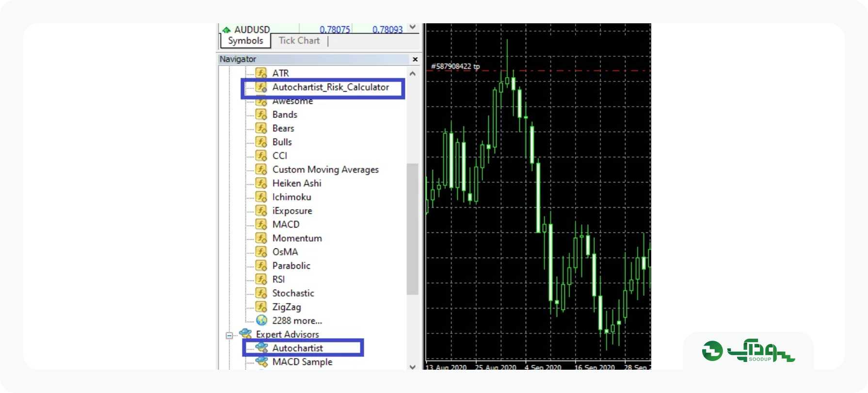Viewport: 868px width, 393px height.
Task: Click the Momentum indicator icon
Action: pyautogui.click(x=261, y=238)
